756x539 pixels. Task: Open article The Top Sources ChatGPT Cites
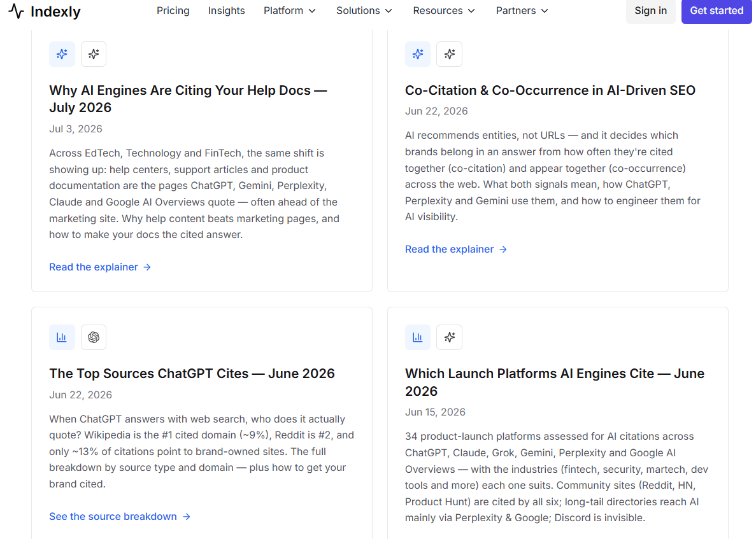pyautogui.click(x=192, y=374)
